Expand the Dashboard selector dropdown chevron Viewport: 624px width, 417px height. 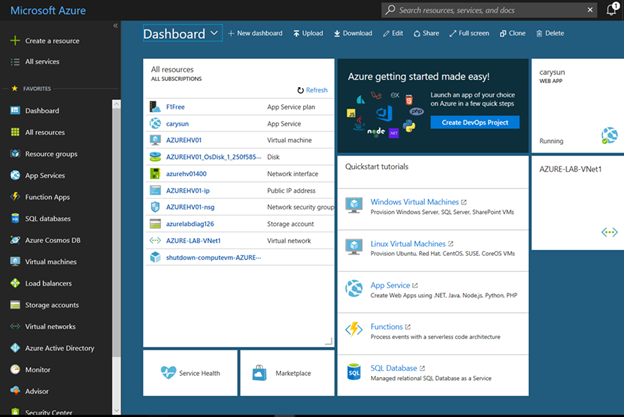[x=214, y=33]
